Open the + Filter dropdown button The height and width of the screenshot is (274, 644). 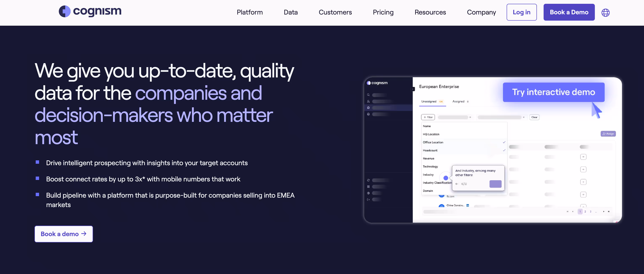tap(428, 117)
